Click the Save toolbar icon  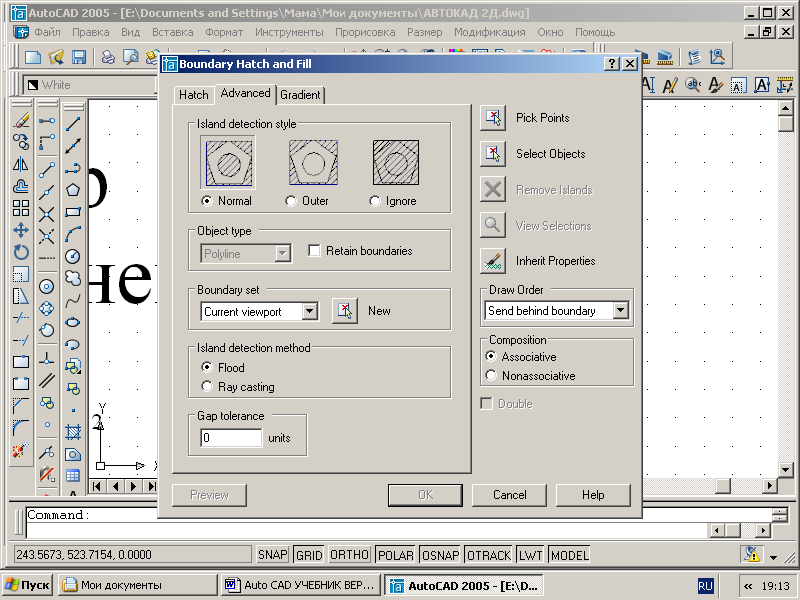79,57
